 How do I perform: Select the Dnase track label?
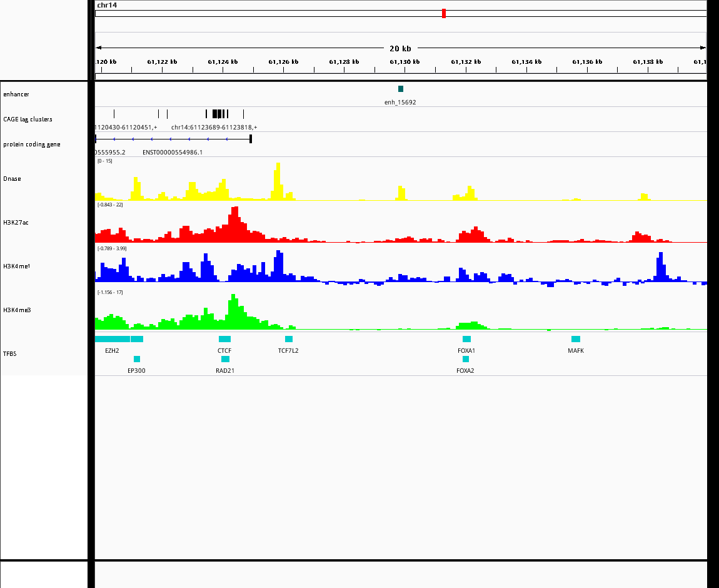pos(12,179)
